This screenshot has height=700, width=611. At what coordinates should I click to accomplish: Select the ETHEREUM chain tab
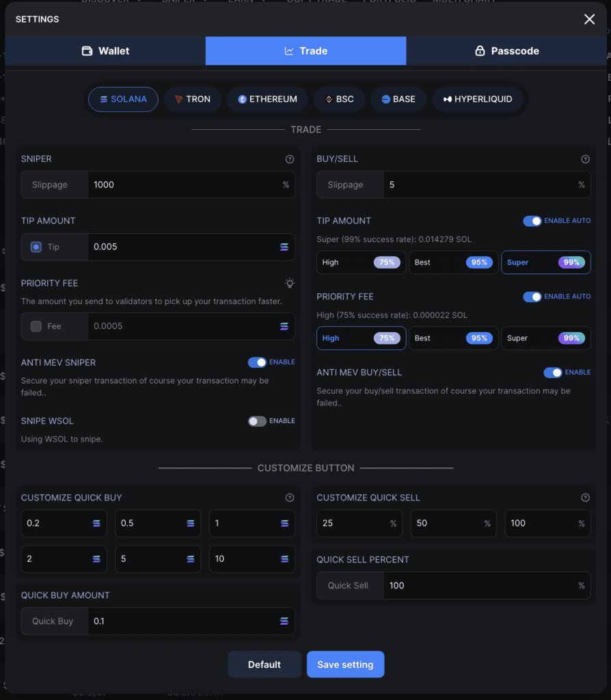pos(267,99)
